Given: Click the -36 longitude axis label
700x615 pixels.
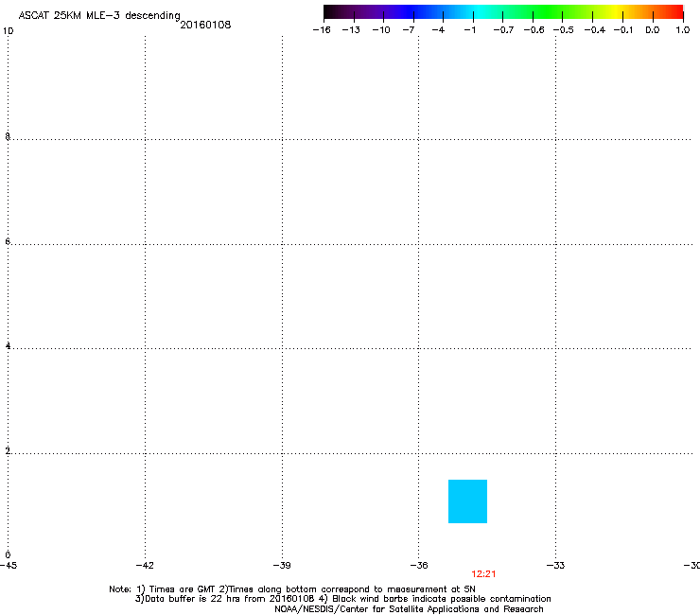Looking at the screenshot, I should (x=419, y=566).
